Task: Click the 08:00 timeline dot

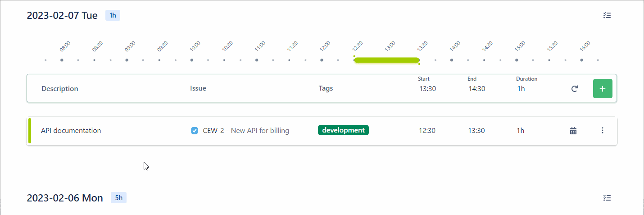Action: pos(62,60)
